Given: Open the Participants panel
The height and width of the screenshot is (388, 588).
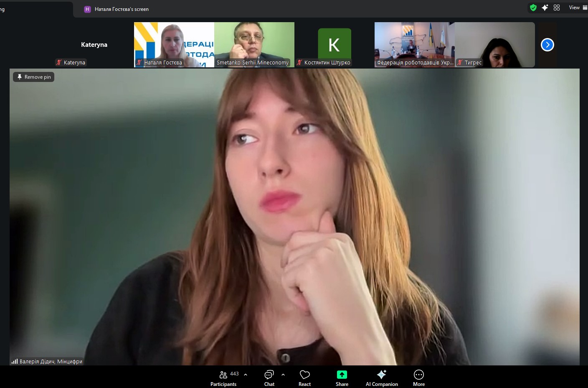Looking at the screenshot, I should [223, 378].
